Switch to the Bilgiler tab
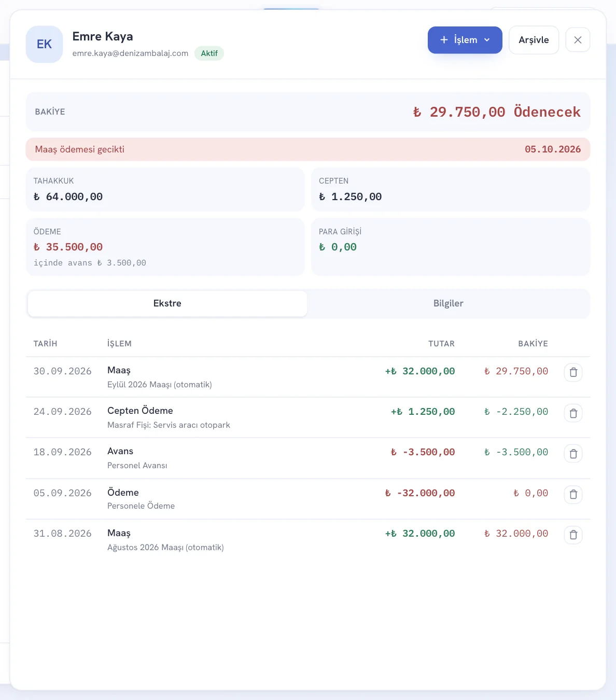This screenshot has width=616, height=700. (x=449, y=303)
